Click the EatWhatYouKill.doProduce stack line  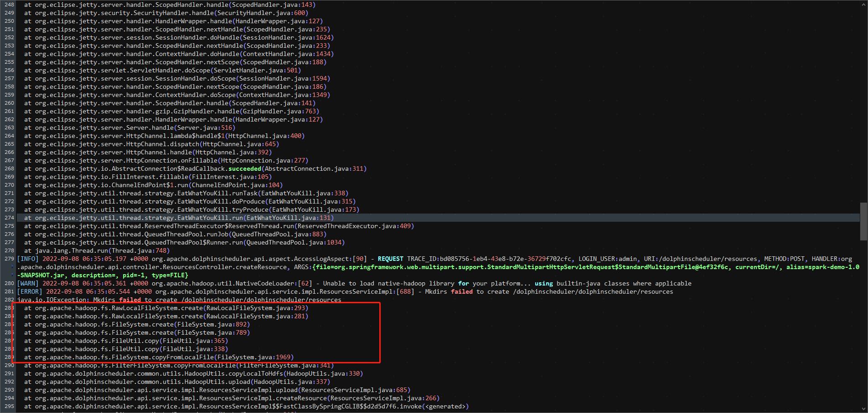tap(190, 201)
